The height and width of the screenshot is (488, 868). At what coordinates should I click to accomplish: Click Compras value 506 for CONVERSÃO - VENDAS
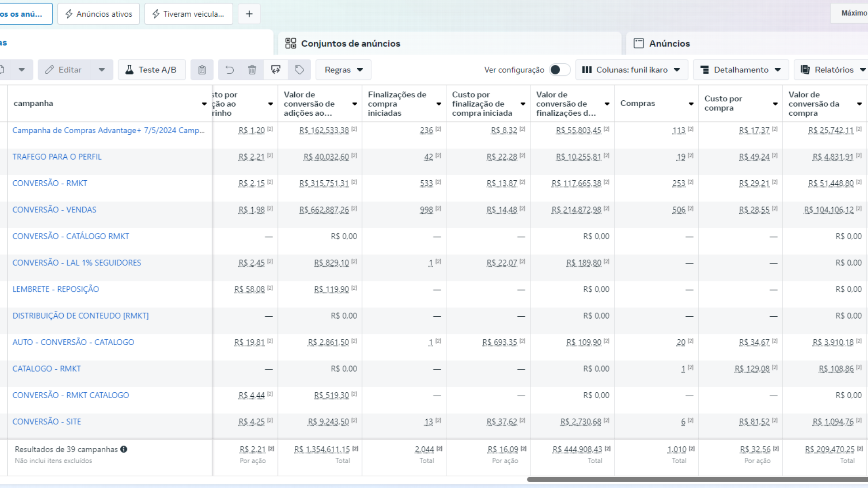coord(679,210)
